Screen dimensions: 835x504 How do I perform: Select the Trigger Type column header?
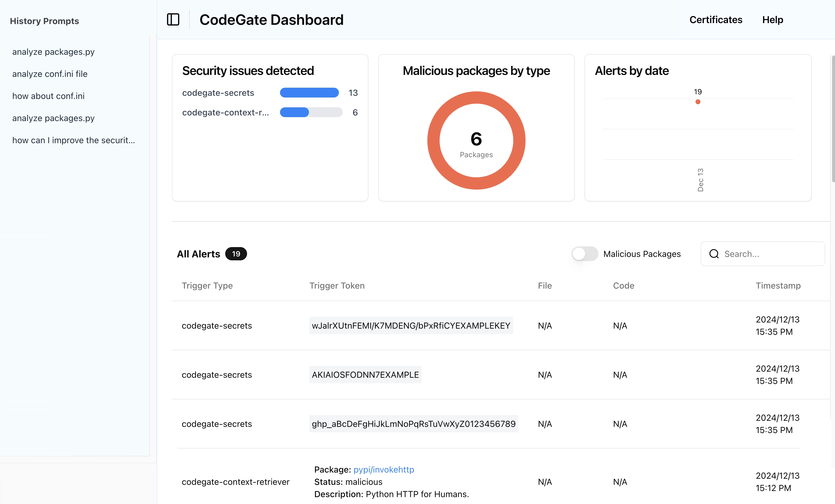(x=208, y=286)
